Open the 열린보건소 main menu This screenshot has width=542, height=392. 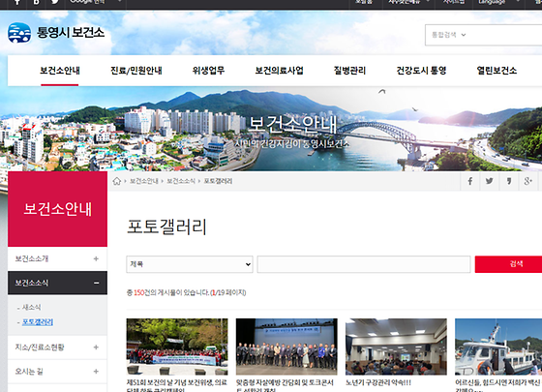pyautogui.click(x=497, y=71)
